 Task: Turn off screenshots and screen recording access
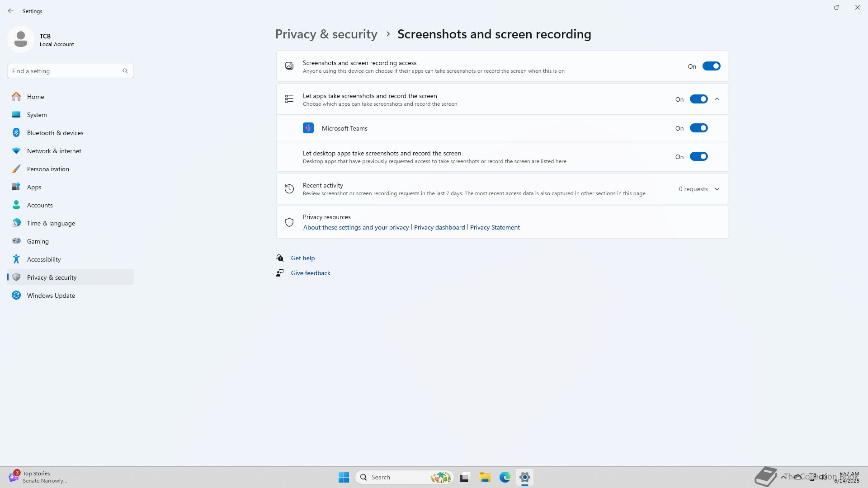click(711, 66)
